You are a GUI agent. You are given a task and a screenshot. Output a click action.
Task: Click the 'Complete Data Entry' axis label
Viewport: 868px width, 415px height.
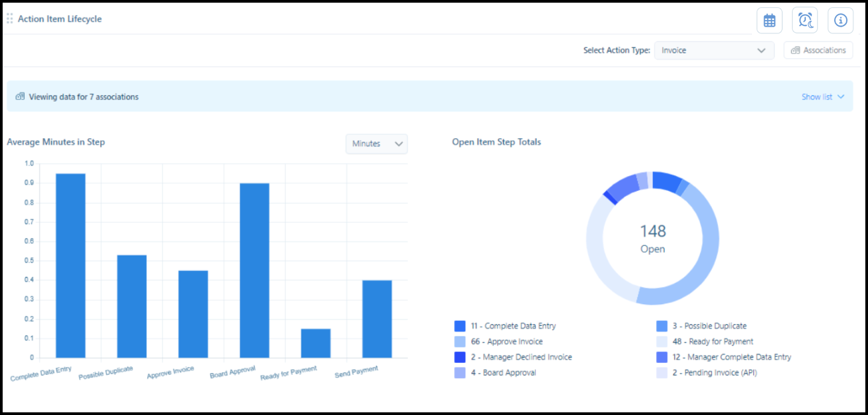pyautogui.click(x=41, y=374)
